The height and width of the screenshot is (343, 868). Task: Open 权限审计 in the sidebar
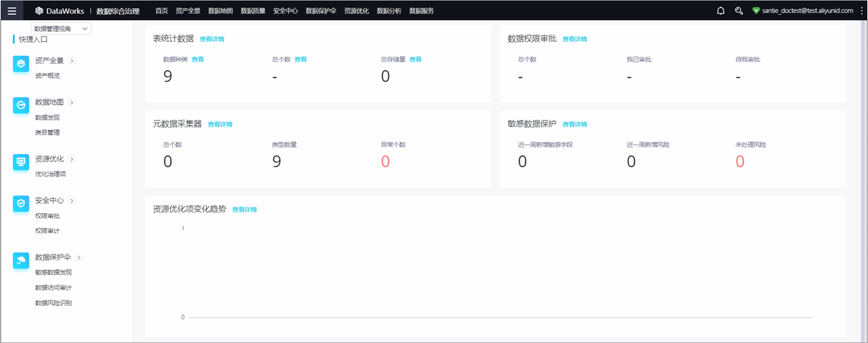(x=47, y=231)
